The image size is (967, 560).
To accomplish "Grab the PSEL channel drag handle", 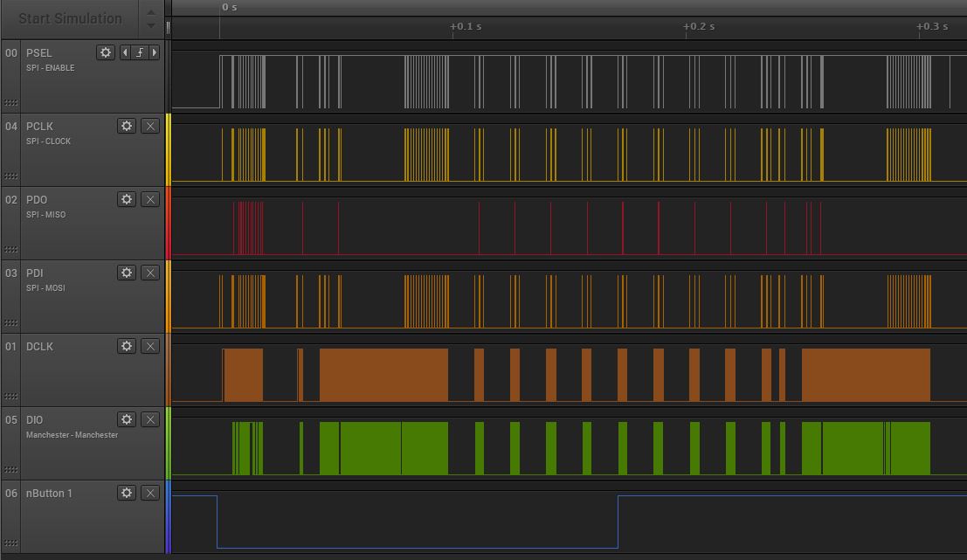I will point(10,102).
